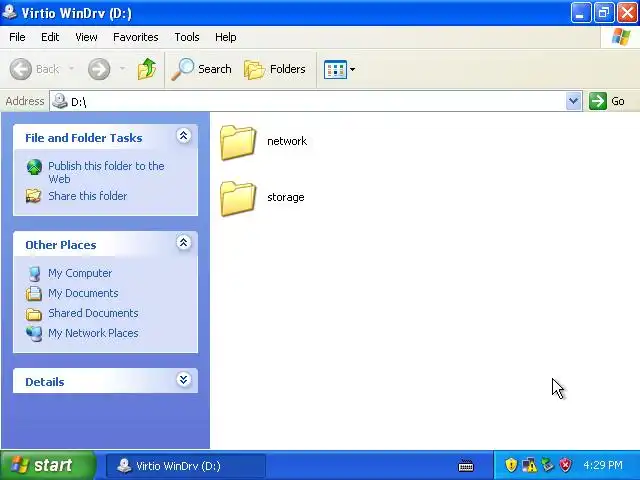Open the Help menu

(x=225, y=37)
